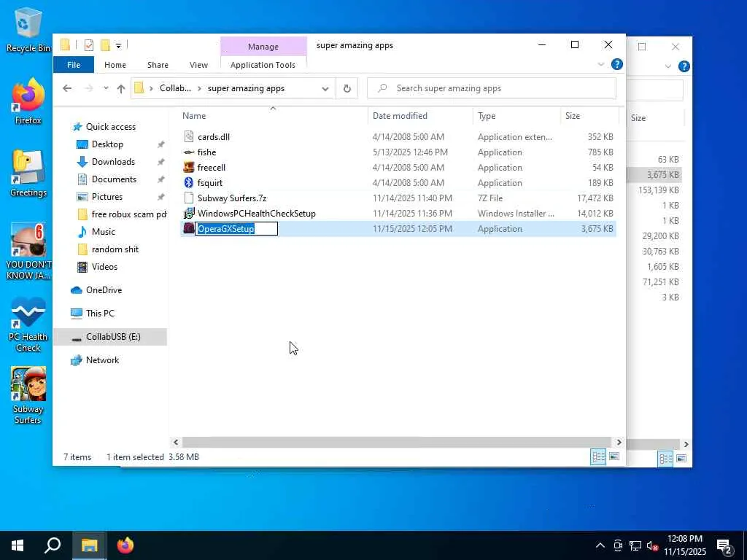747x560 pixels.
Task: Sort by the Type column header
Action: tap(487, 116)
